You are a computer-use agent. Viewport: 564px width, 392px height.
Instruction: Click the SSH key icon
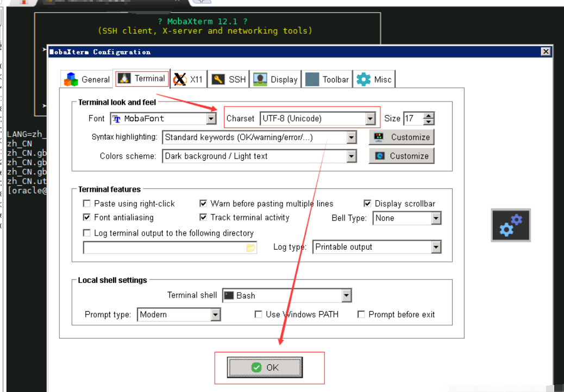[218, 79]
